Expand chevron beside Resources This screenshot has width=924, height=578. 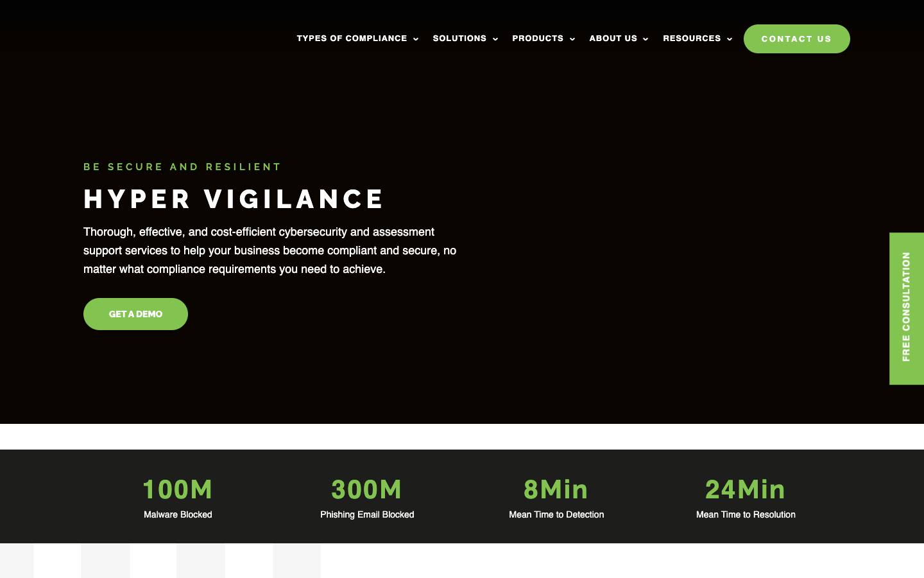[730, 39]
